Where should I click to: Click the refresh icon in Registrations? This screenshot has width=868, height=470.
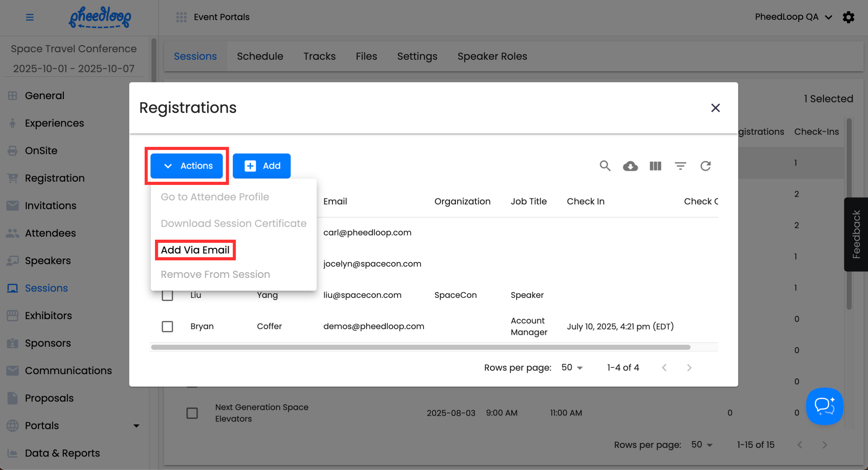tap(705, 166)
